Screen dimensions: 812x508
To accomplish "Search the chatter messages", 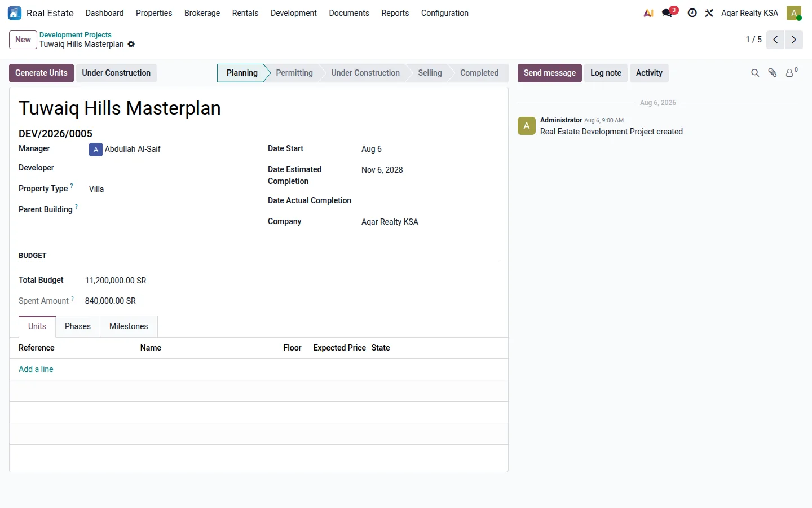I will click(x=755, y=73).
